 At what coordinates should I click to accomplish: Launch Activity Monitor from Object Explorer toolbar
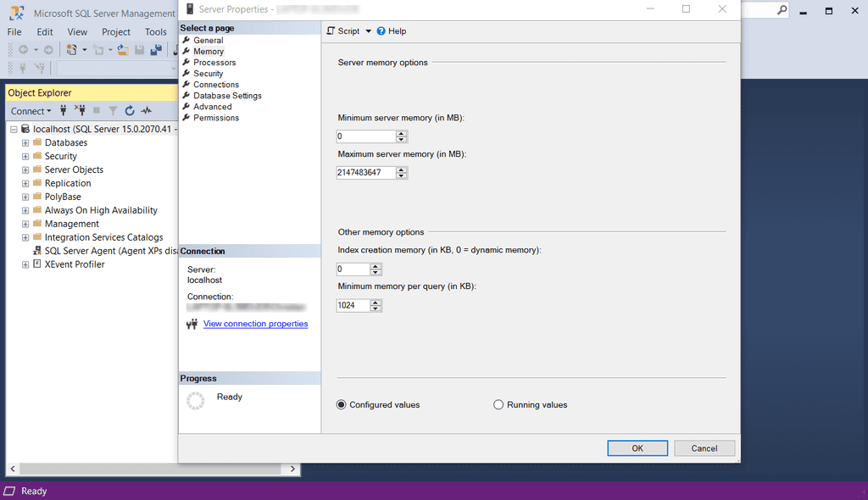(145, 110)
